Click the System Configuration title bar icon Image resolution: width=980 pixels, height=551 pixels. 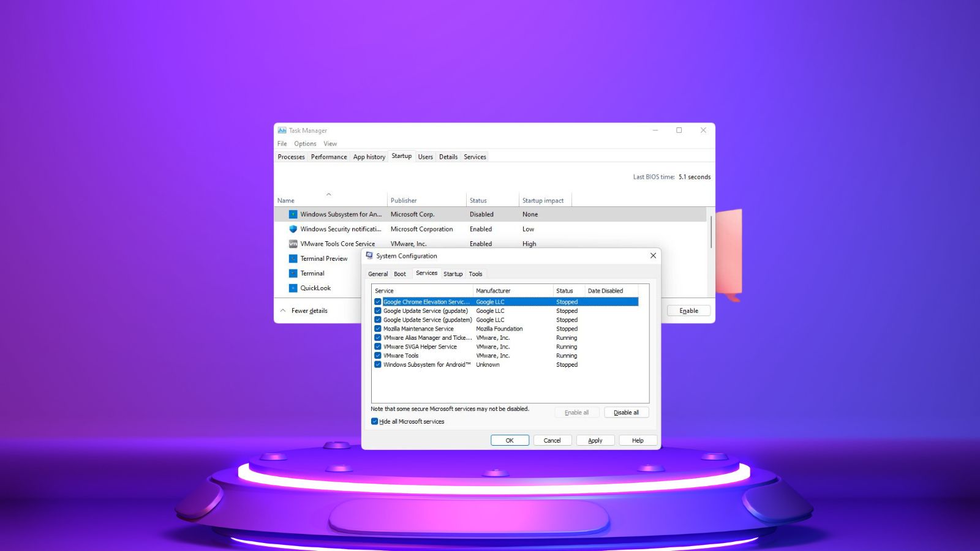369,256
